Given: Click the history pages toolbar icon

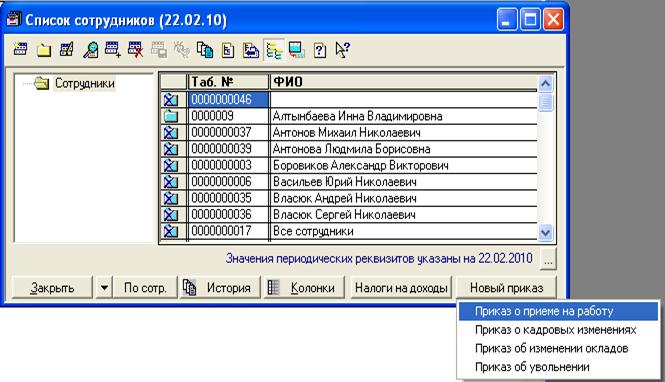Looking at the screenshot, I should click(205, 50).
